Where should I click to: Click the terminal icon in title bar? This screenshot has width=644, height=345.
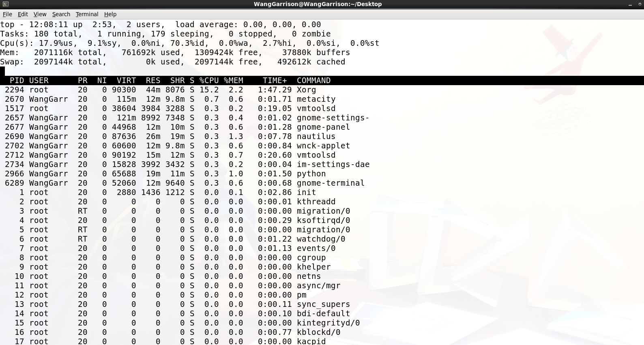pyautogui.click(x=5, y=4)
